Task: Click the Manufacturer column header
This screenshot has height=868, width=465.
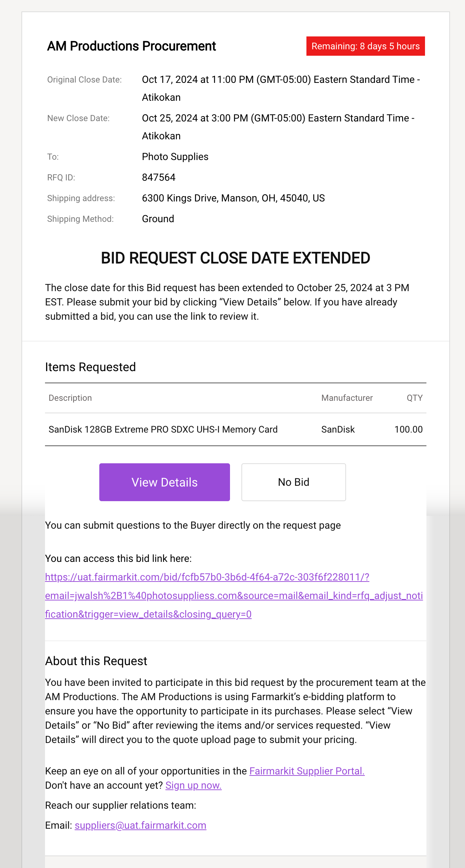Action: (x=347, y=398)
